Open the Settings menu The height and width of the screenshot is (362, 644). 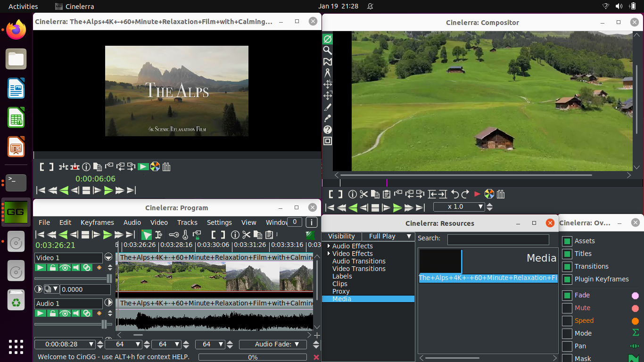[x=219, y=222]
